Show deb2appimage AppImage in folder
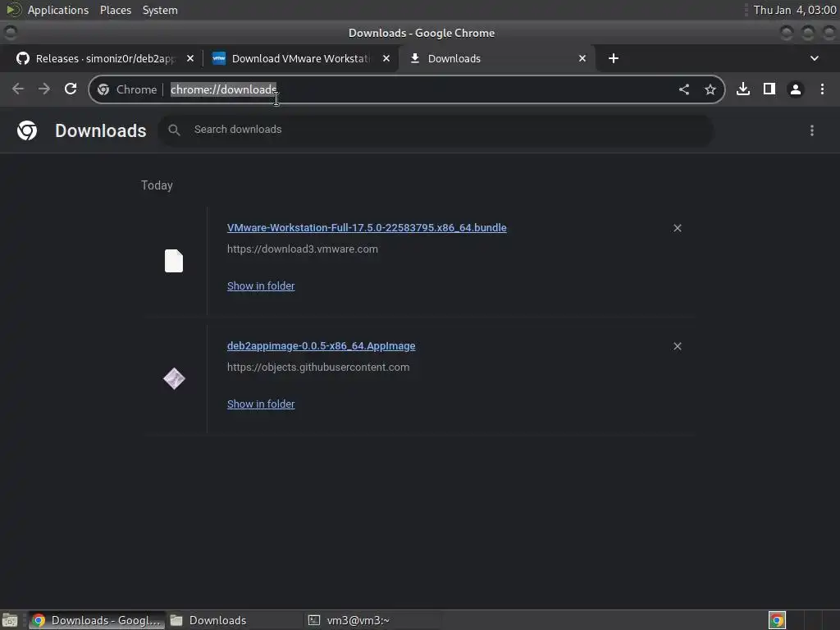Screen dimensions: 840x630 [261, 404]
